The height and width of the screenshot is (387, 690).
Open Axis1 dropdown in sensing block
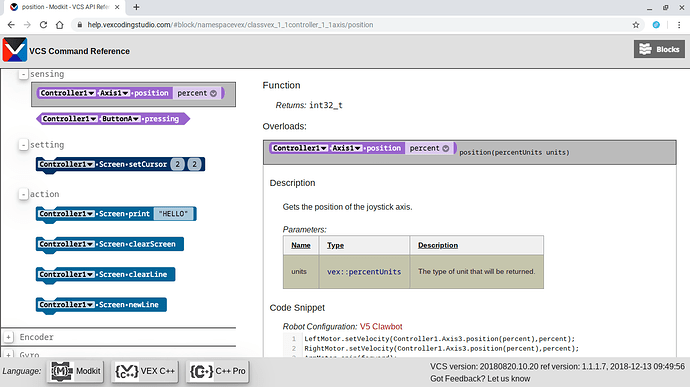114,93
